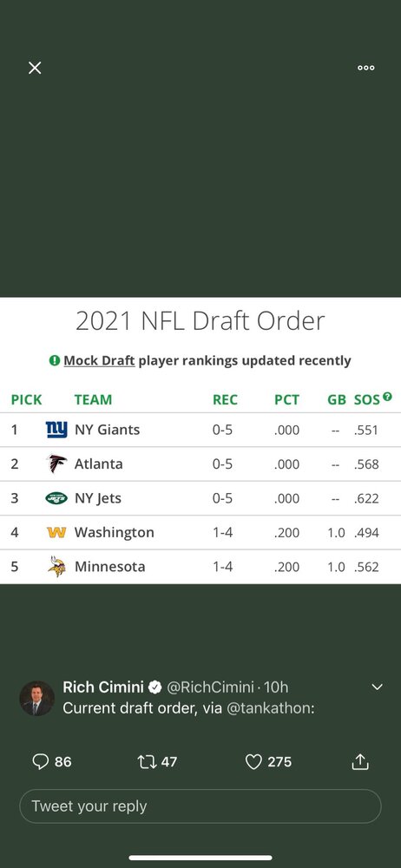Tap the Tweet your reply field
Screen dimensions: 401x868
200,806
